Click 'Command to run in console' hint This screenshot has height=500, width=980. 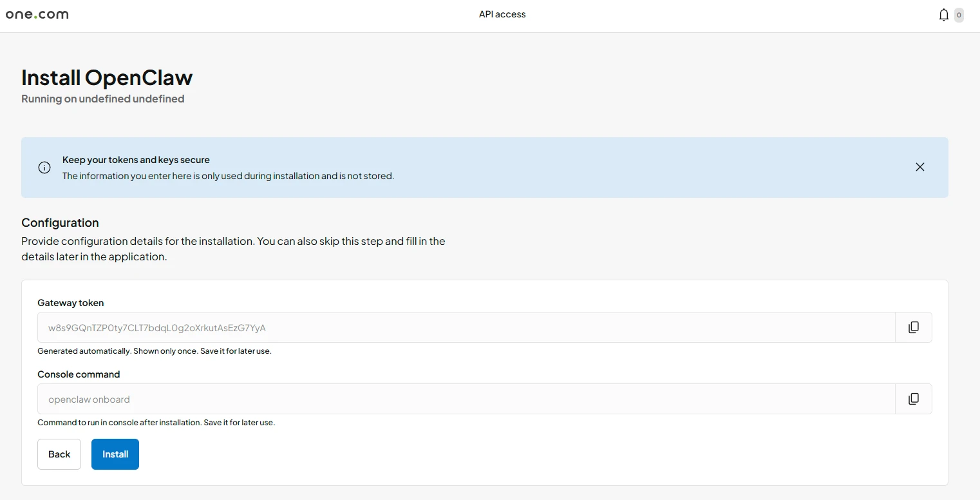(x=156, y=423)
